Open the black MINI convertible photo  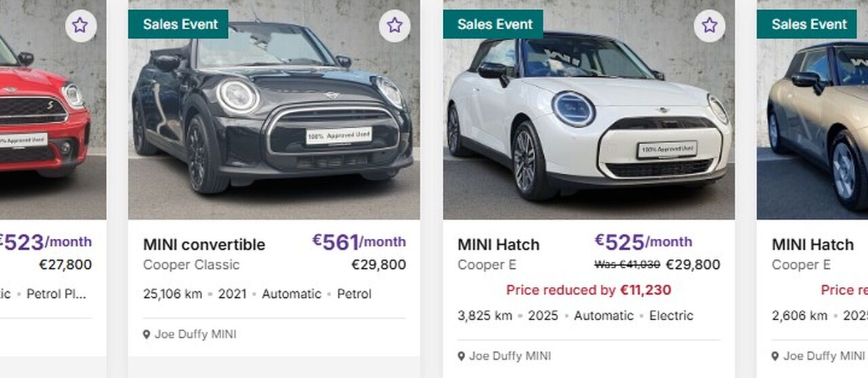point(274,109)
